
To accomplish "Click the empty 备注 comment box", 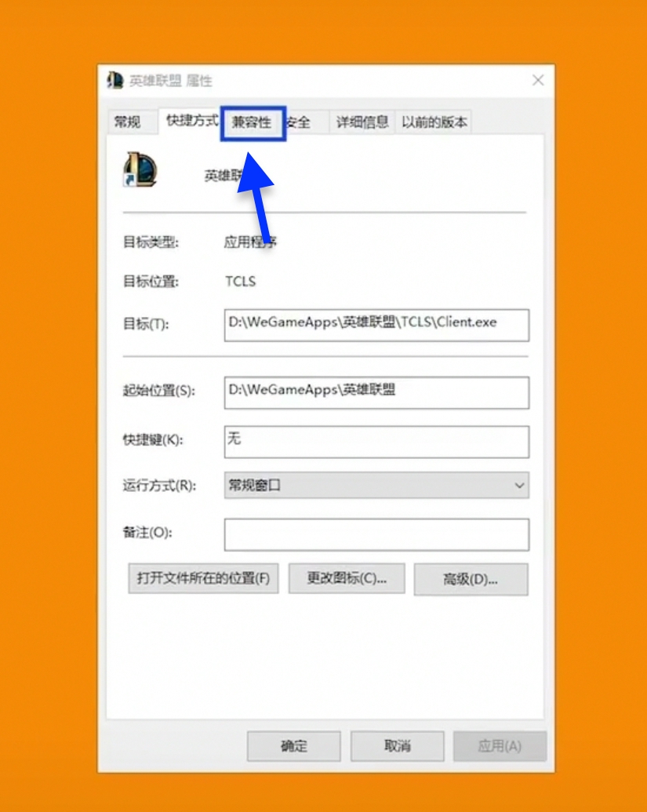I will click(x=376, y=533).
